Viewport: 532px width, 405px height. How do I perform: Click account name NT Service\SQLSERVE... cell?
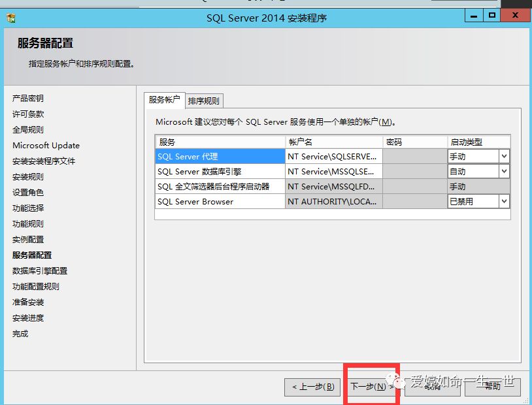point(334,156)
